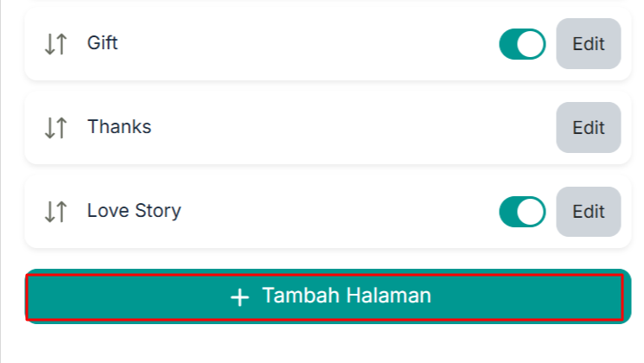Click the down arrow of Thanks' sort icon
The width and height of the screenshot is (644, 363).
point(49,128)
